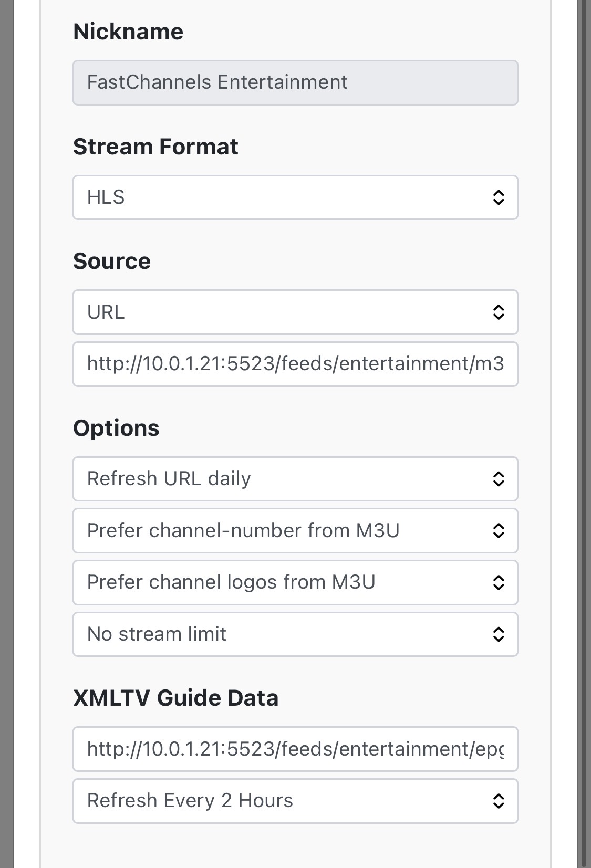The image size is (591, 868).
Task: Open the guide Refresh Every 2 Hours dropdown
Action: (x=284, y=801)
